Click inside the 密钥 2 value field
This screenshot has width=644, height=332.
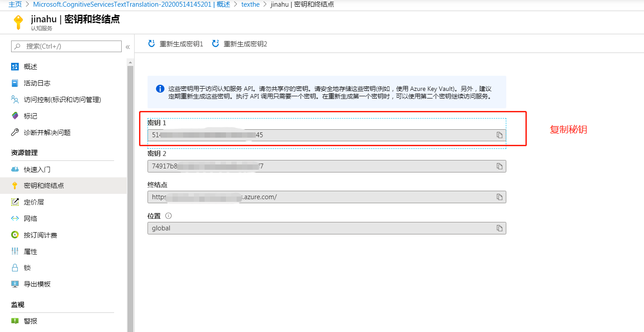coord(327,166)
